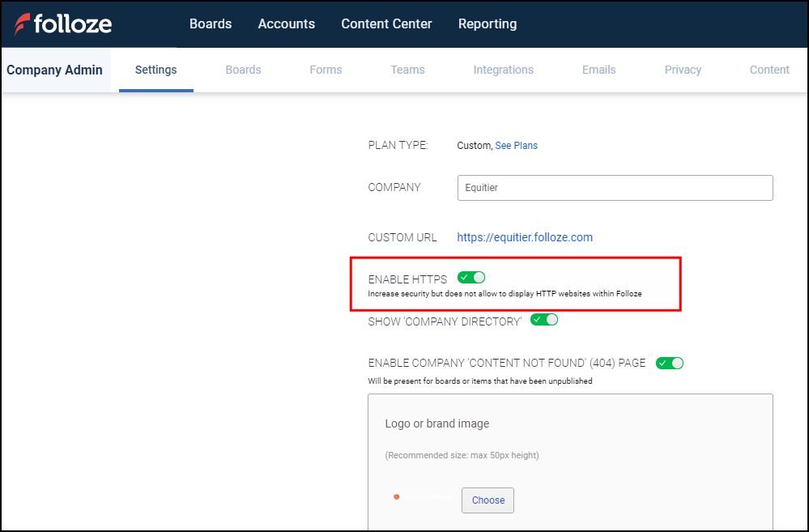The image size is (809, 532).
Task: Switch to the Forms tab
Action: [x=326, y=70]
